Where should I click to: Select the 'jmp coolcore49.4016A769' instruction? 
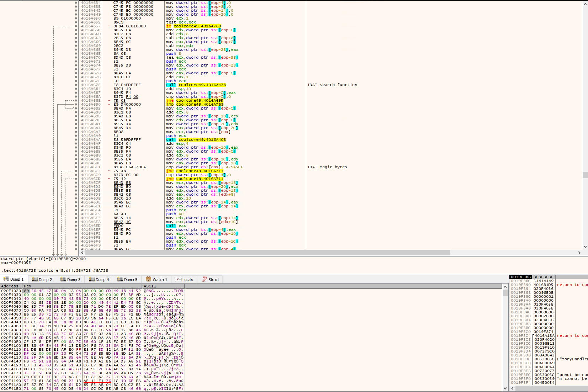pyautogui.click(x=195, y=104)
